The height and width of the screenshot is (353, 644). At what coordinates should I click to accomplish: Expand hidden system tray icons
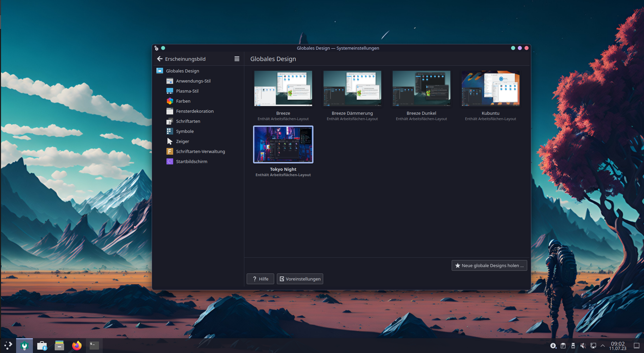point(603,346)
